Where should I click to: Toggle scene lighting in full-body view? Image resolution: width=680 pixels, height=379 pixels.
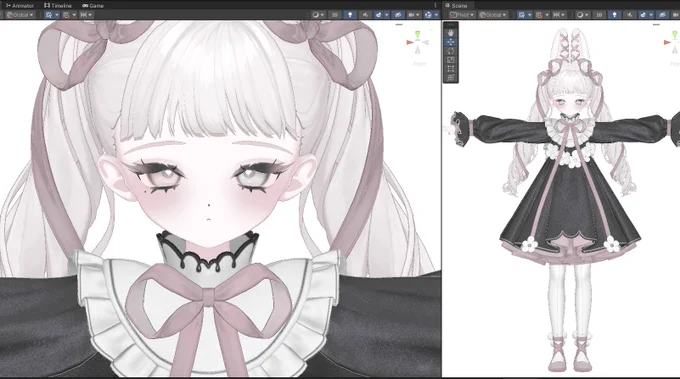pos(615,15)
